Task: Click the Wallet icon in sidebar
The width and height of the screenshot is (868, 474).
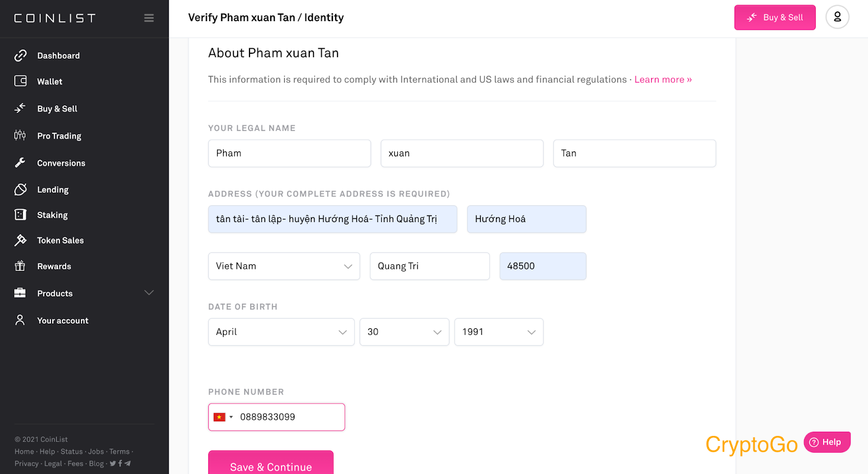Action: 20,81
